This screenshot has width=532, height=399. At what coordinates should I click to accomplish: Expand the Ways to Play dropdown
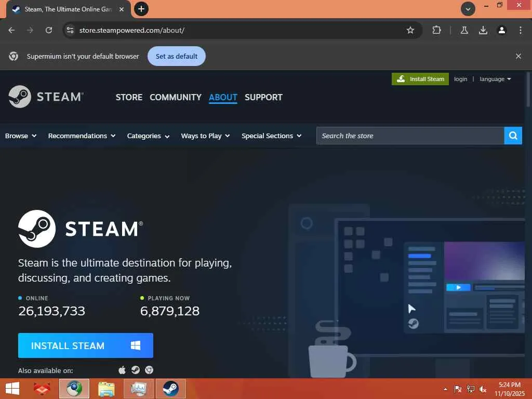point(205,136)
